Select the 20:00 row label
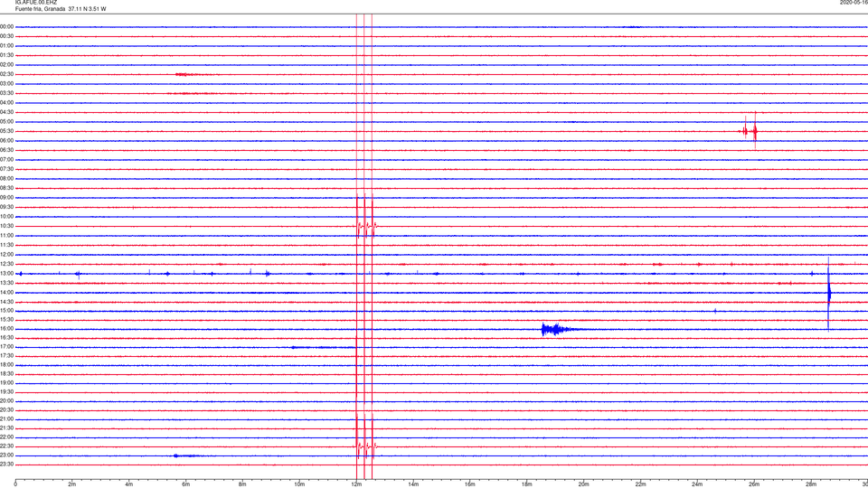The image size is (868, 488). 6,401
